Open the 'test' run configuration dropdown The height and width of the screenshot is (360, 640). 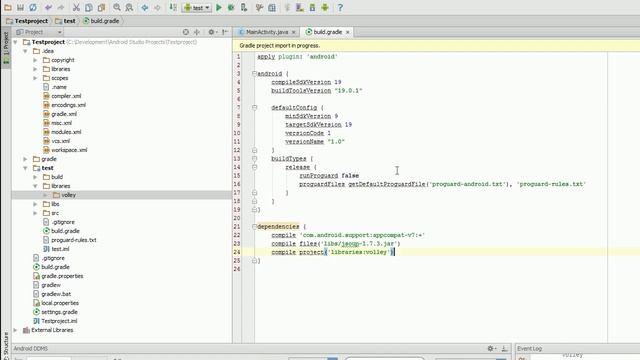pyautogui.click(x=197, y=8)
